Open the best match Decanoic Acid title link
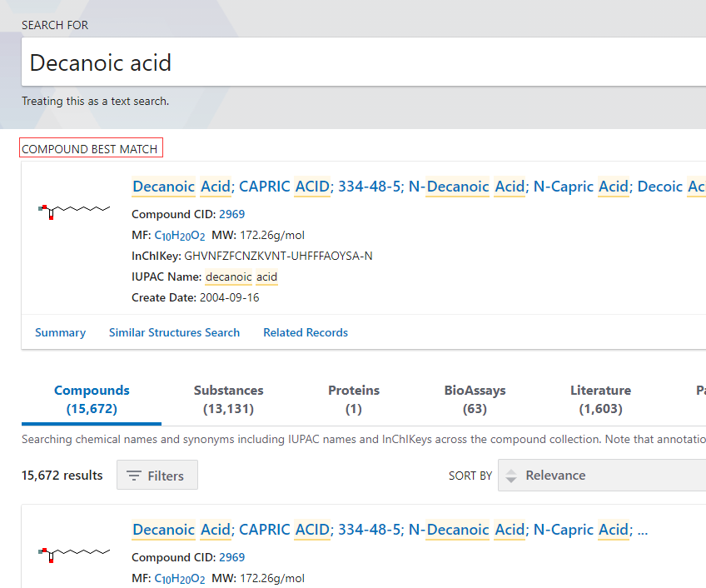706x588 pixels. click(x=416, y=187)
